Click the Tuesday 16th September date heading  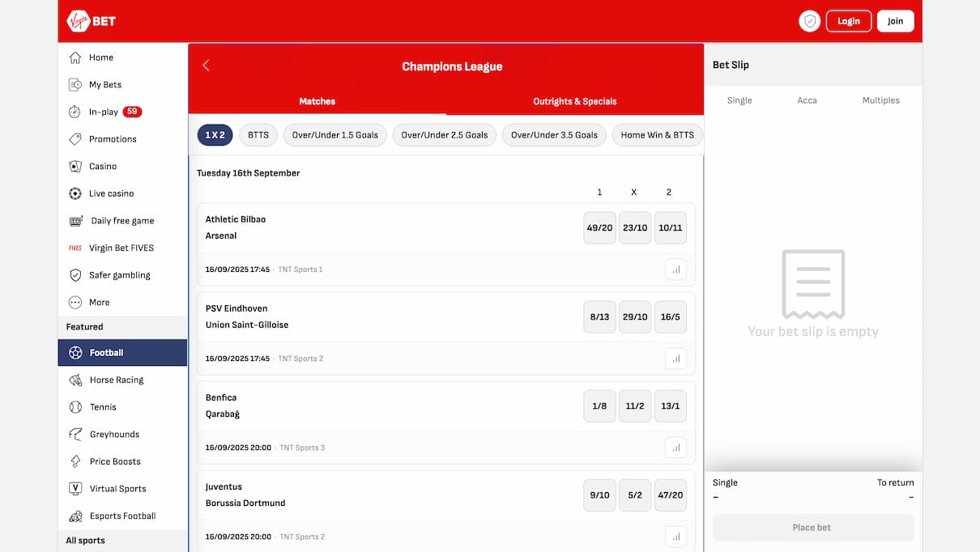coord(249,173)
